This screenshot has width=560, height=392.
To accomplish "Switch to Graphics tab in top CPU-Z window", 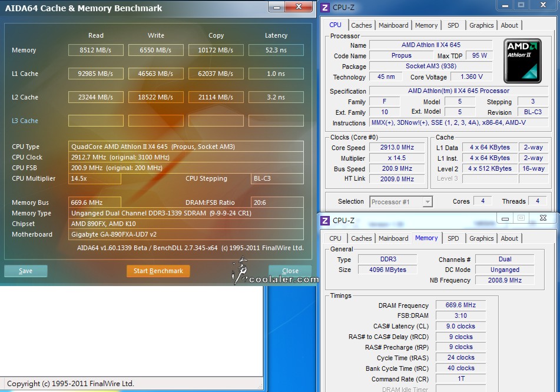I will [482, 25].
